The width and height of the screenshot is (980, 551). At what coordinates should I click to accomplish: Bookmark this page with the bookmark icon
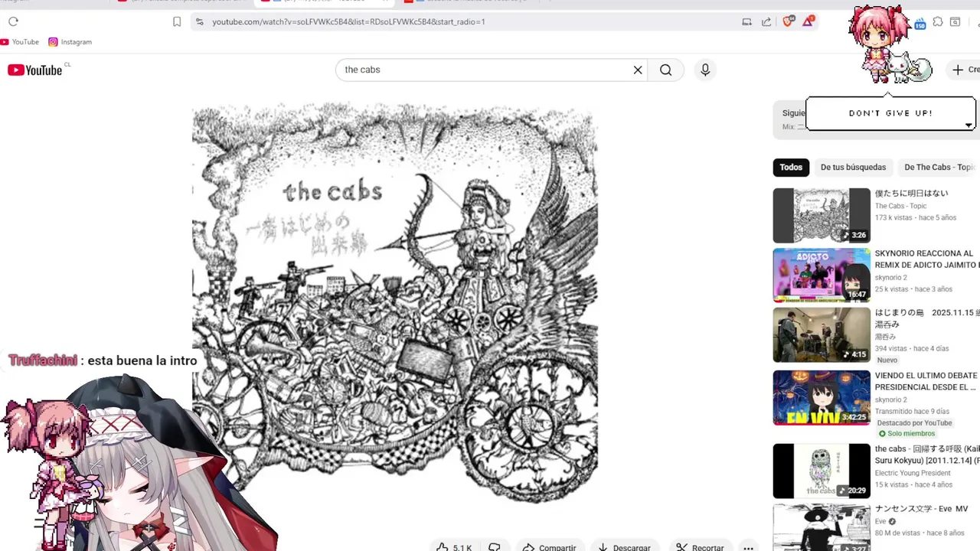pyautogui.click(x=177, y=21)
